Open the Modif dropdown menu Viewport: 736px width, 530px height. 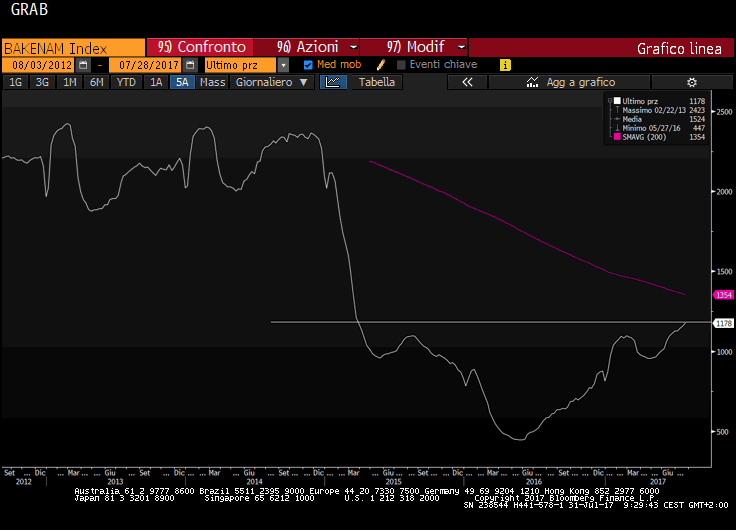[461, 47]
